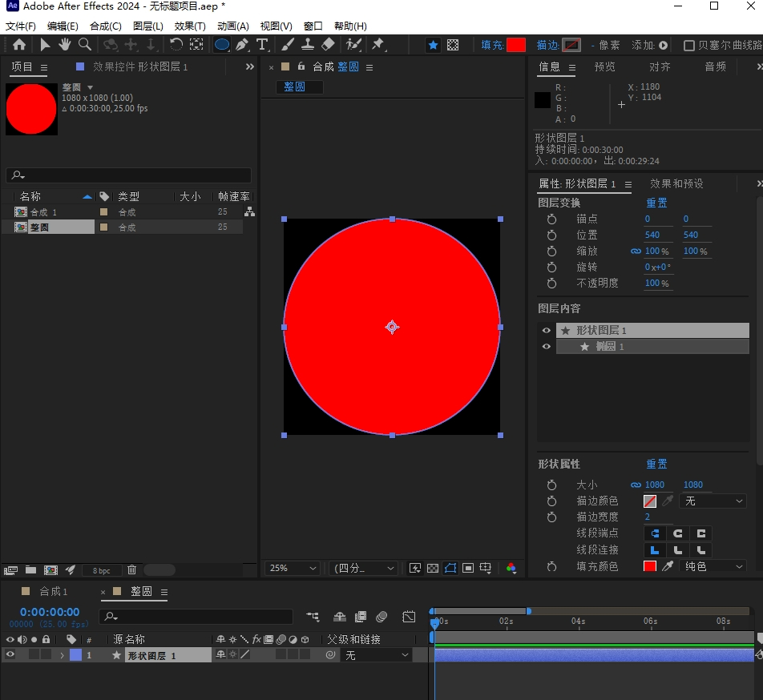Open the 添加 shape add menu arrow
This screenshot has width=763, height=700.
[664, 45]
